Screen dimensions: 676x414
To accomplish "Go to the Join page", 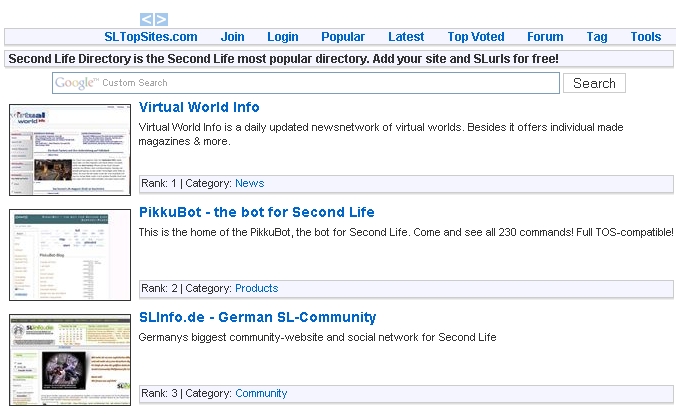I will (232, 37).
